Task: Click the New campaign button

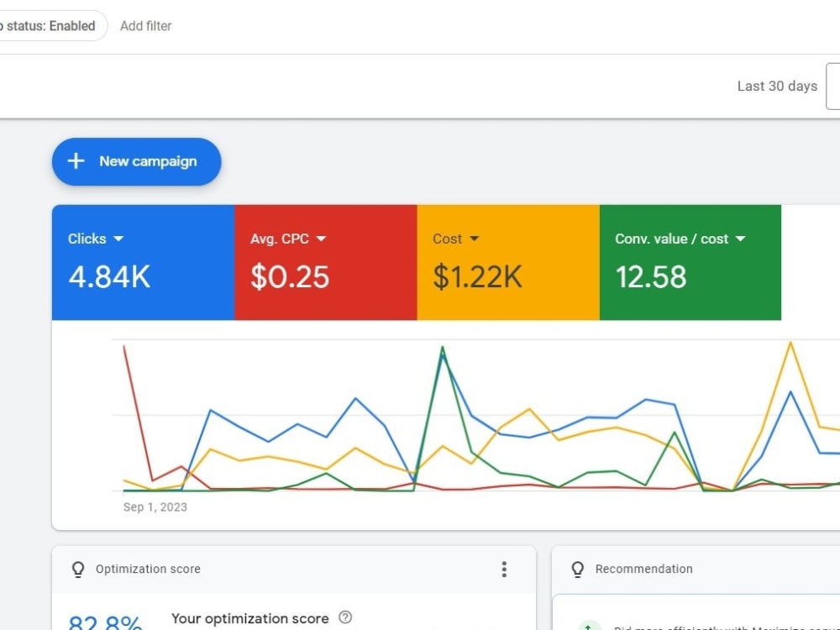Action: [136, 162]
